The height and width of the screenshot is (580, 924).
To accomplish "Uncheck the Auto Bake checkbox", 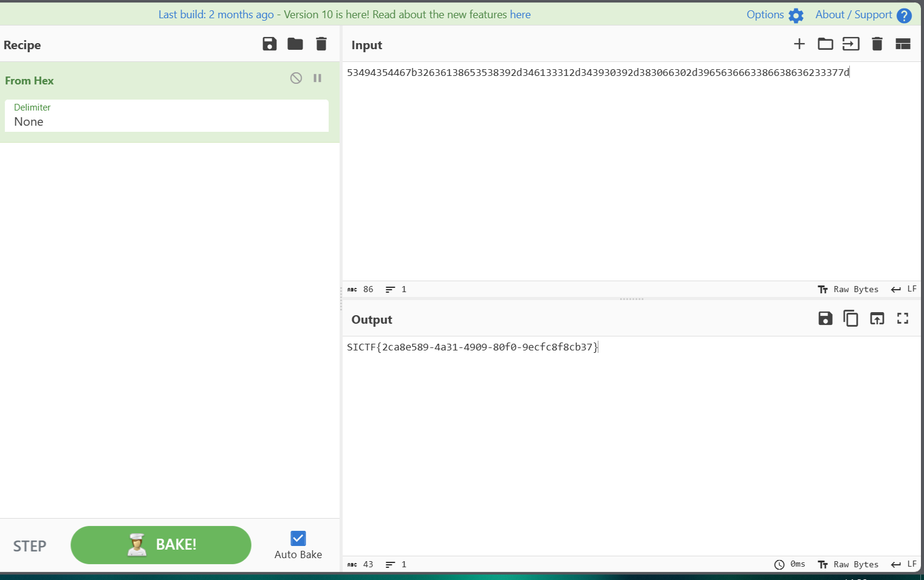I will 298,539.
